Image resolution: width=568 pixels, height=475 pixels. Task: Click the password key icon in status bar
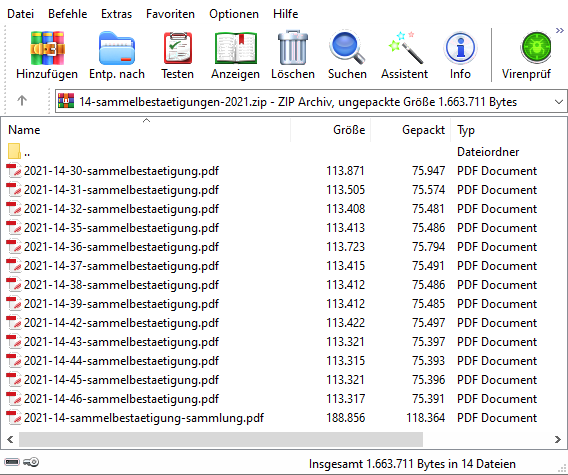[32, 462]
